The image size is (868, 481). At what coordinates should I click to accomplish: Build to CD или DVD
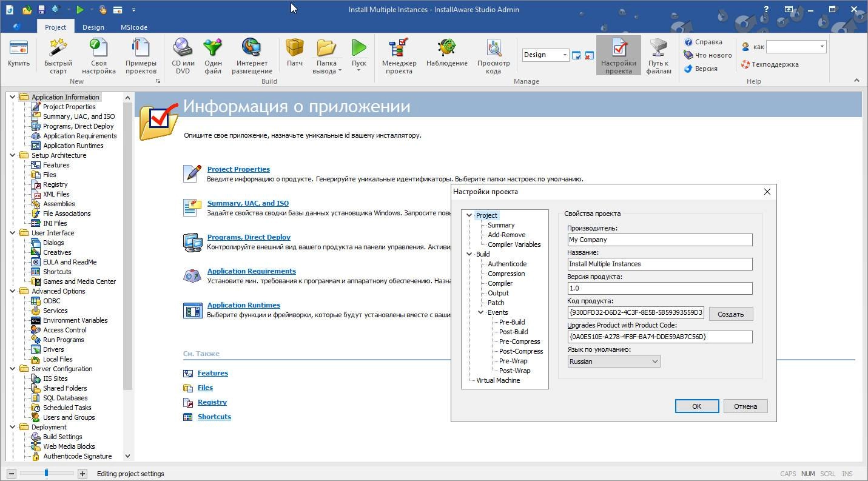[x=183, y=56]
